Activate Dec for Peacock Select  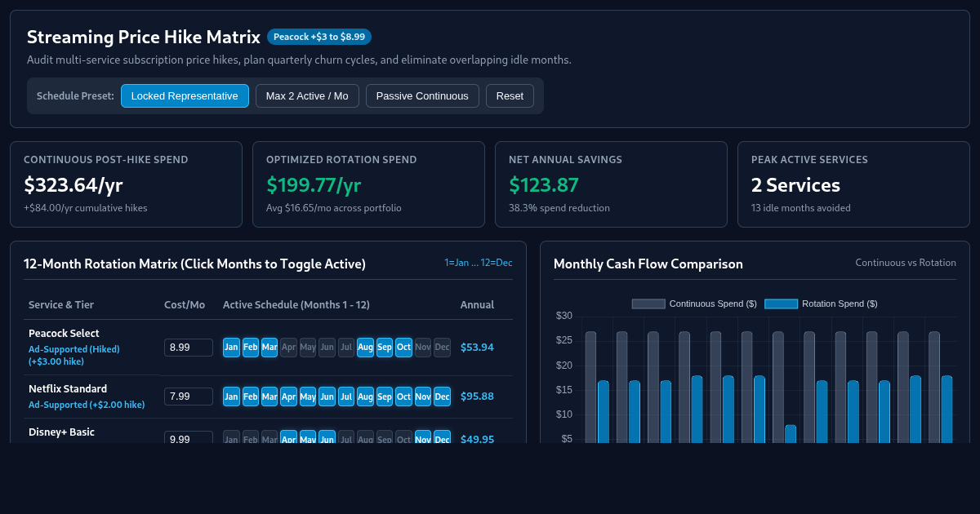pos(442,348)
